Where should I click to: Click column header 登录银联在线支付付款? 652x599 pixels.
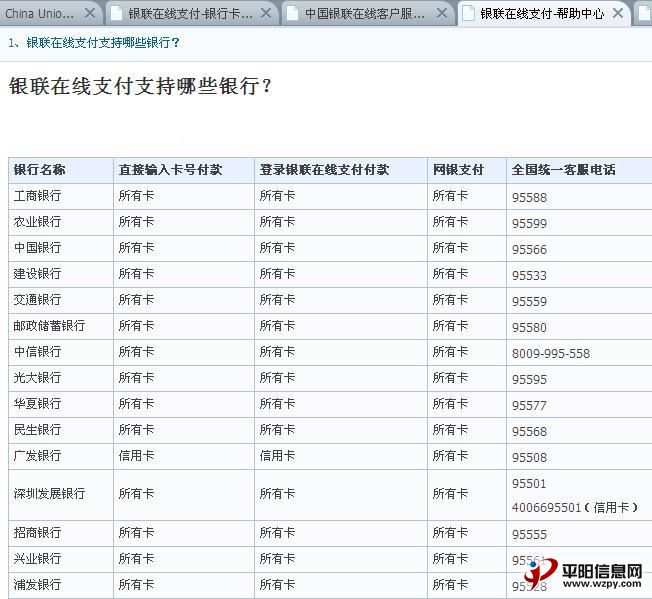click(x=341, y=170)
